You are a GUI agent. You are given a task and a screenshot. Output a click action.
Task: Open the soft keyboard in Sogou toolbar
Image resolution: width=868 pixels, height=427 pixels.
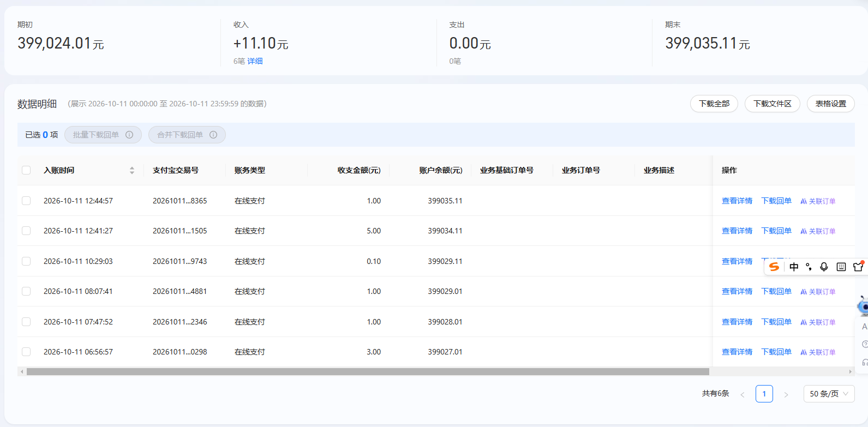[x=841, y=267]
